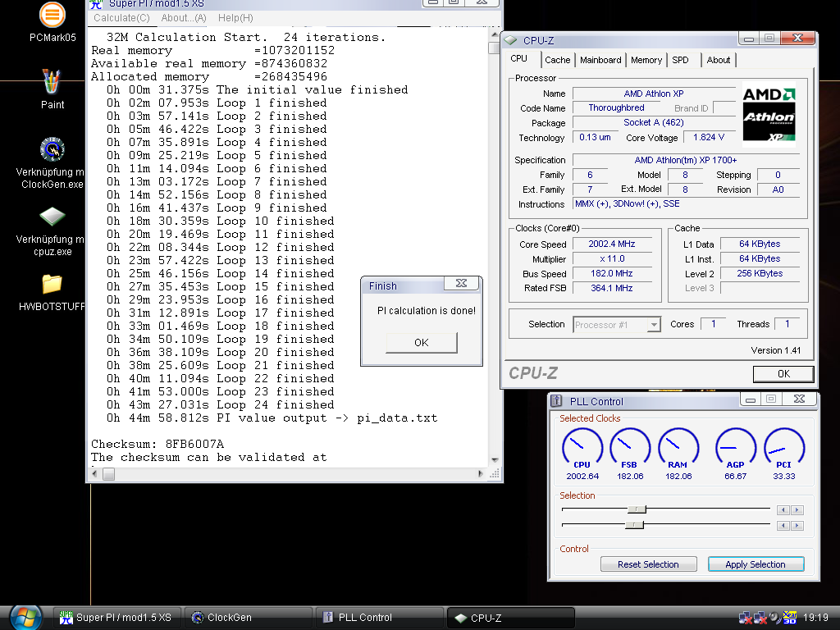
Task: Click the OK button in CPU-Z
Action: tap(783, 374)
